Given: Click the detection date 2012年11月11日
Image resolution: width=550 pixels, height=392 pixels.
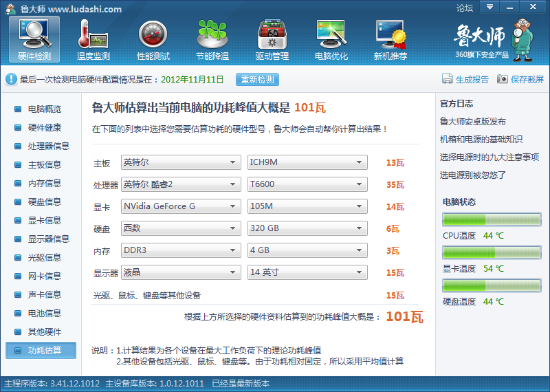Looking at the screenshot, I should point(192,79).
